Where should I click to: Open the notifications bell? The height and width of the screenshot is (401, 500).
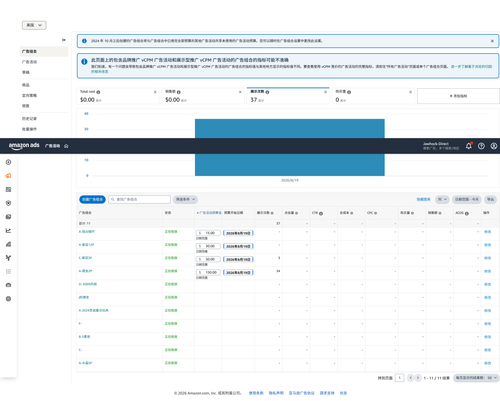(469, 146)
